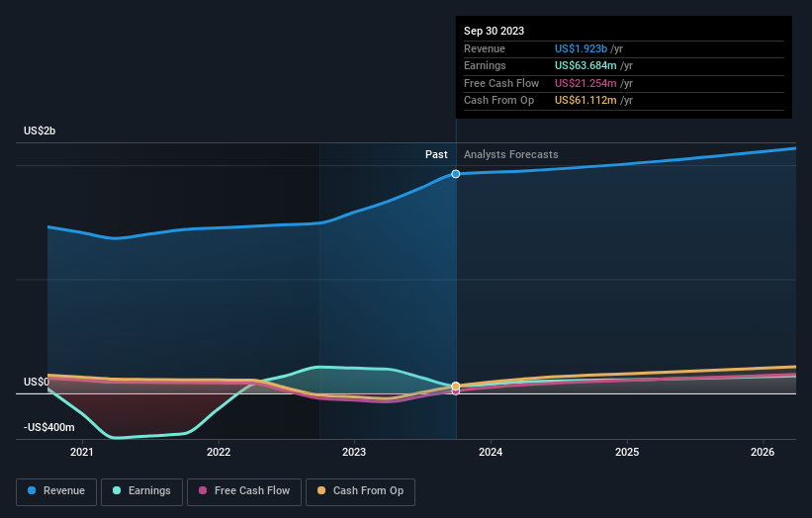Image resolution: width=812 pixels, height=518 pixels.
Task: Click the US$21.254m free cash flow value
Action: 586,83
